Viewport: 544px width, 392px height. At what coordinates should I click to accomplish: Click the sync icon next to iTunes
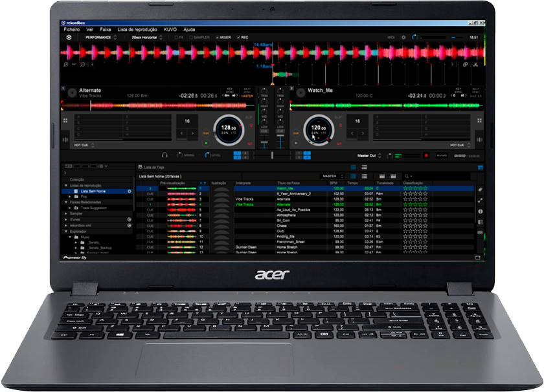tap(130, 219)
